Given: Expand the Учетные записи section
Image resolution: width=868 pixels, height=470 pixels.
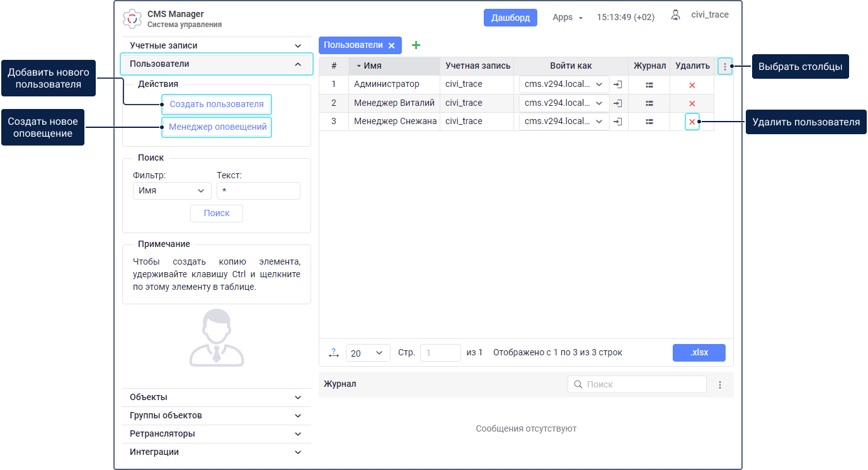Looking at the screenshot, I should pyautogui.click(x=216, y=46).
